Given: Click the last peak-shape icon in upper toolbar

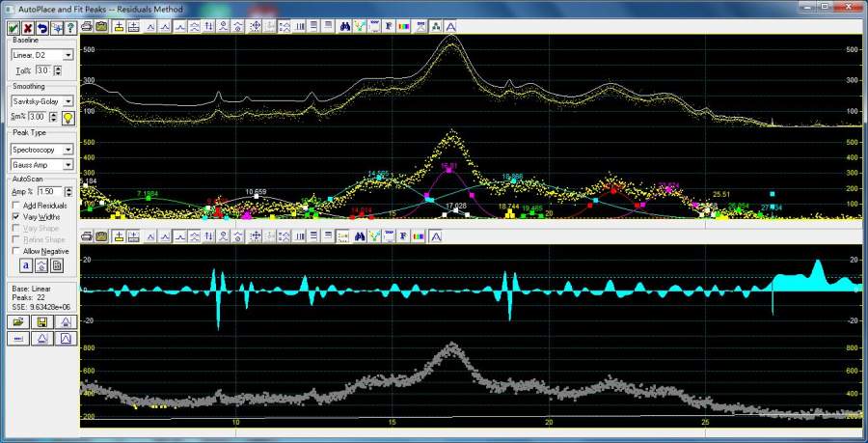Looking at the screenshot, I should pos(451,26).
